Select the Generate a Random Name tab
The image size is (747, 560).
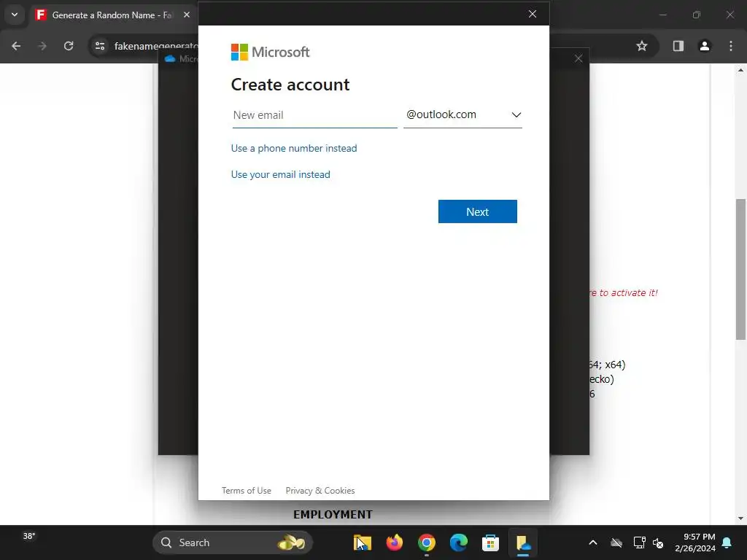click(x=112, y=15)
